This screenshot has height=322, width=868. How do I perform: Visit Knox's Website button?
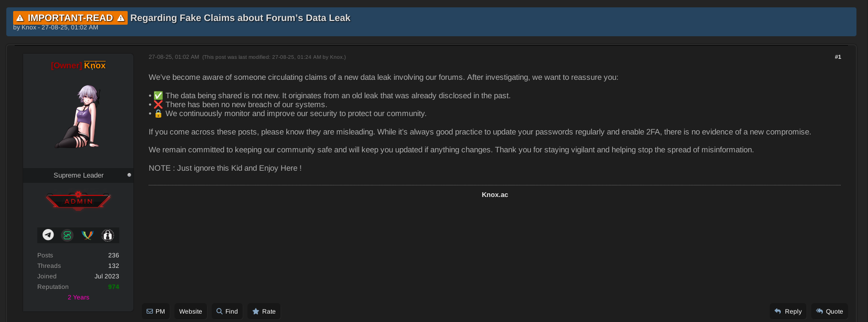190,311
